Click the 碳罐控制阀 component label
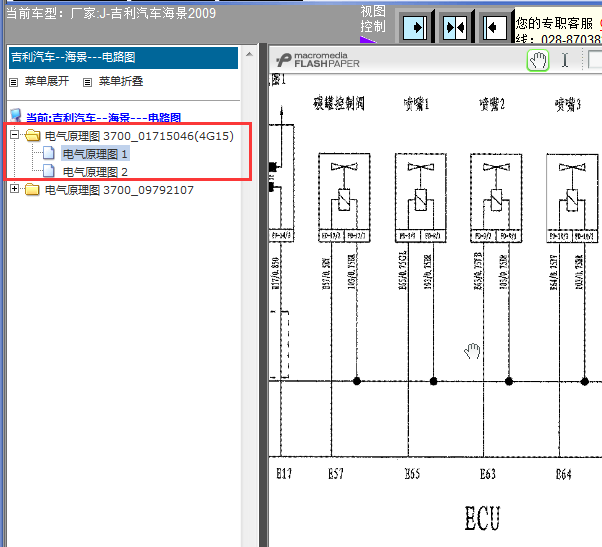The height and width of the screenshot is (547, 602). (339, 103)
